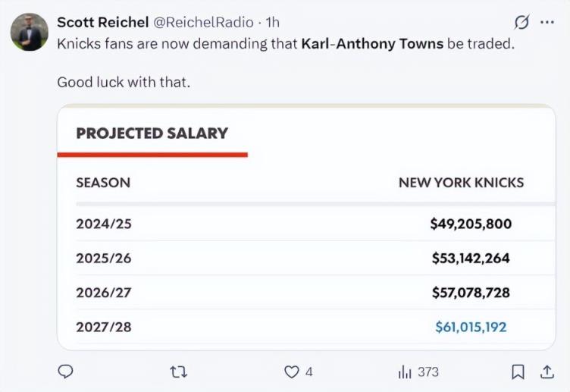Image resolution: width=570 pixels, height=392 pixels.
Task: Open the three-dot More options menu
Action: pos(547,22)
